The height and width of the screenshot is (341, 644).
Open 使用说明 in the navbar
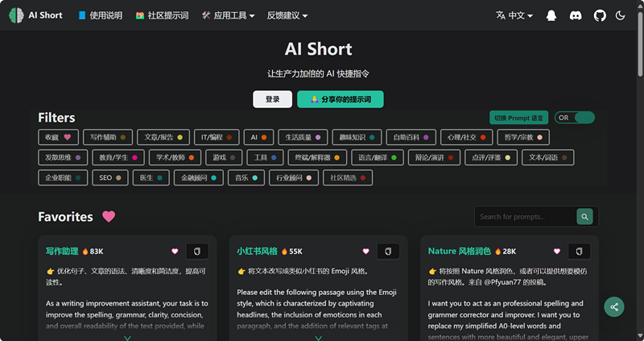pos(100,15)
